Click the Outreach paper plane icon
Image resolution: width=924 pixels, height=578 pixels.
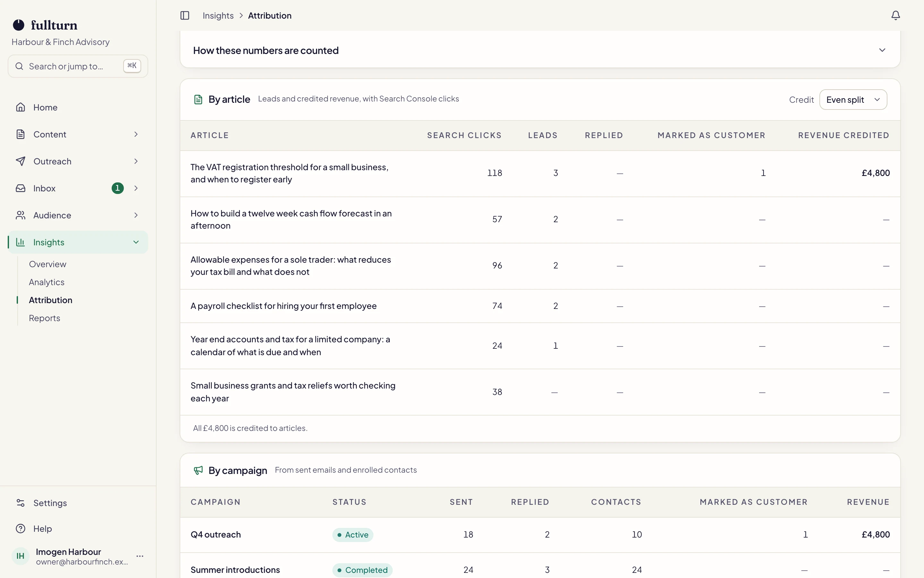[x=21, y=161]
